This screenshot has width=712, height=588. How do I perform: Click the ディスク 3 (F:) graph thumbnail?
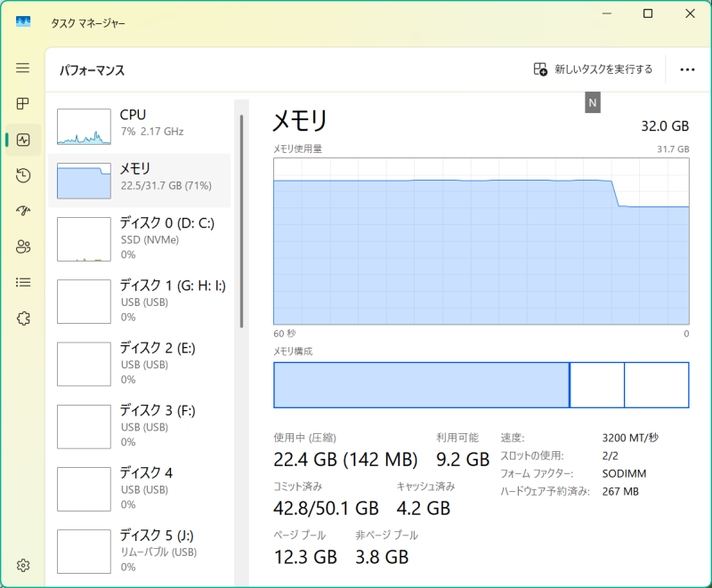coord(84,427)
